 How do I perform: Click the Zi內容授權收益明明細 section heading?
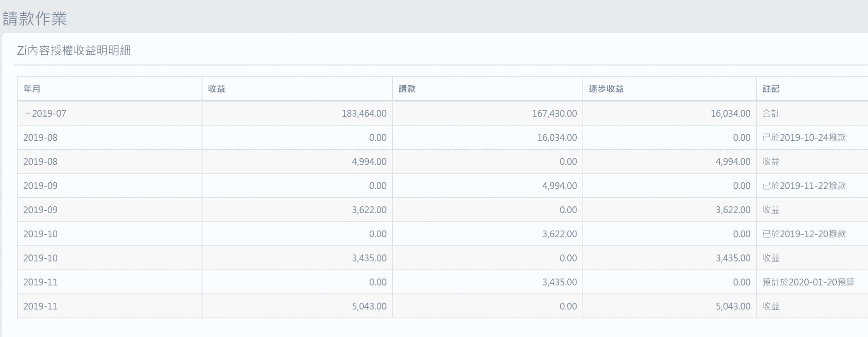pyautogui.click(x=74, y=50)
